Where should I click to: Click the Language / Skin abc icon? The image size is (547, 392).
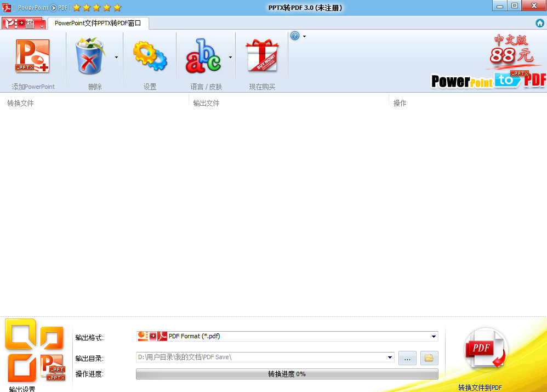coord(203,56)
